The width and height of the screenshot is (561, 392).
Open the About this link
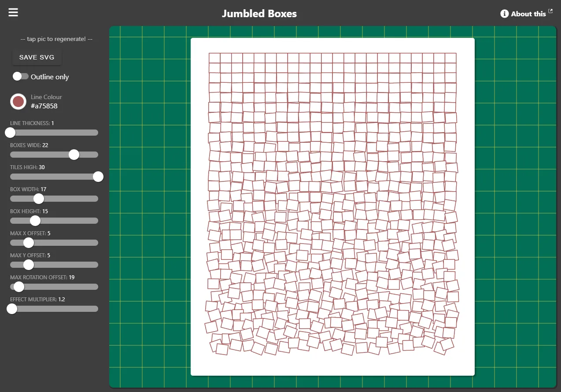pyautogui.click(x=528, y=14)
